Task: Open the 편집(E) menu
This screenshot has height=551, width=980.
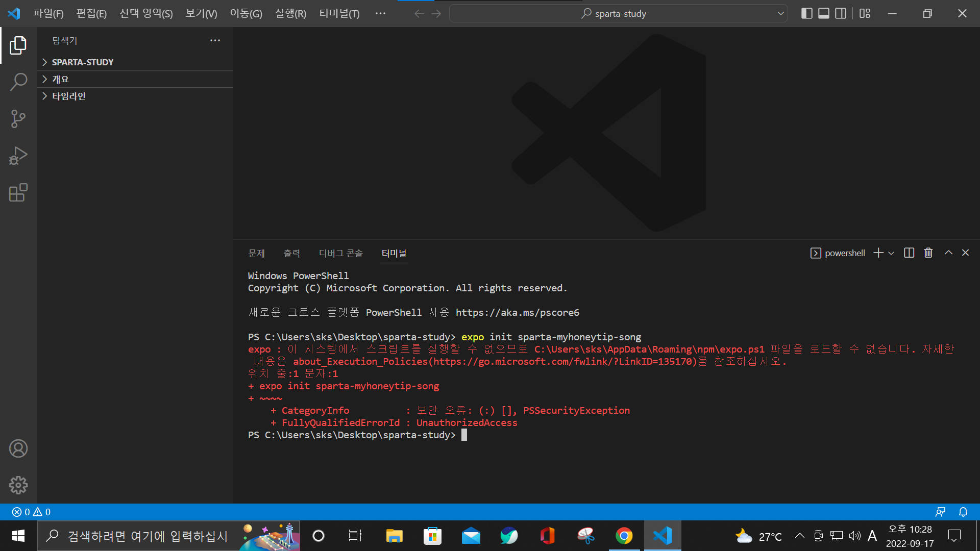Action: point(91,14)
